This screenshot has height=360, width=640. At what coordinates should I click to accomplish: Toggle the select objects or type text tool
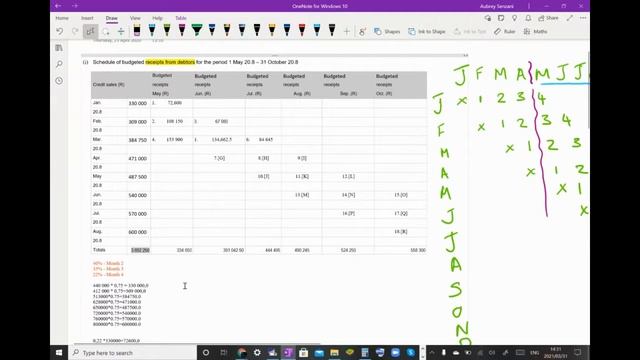pos(90,31)
